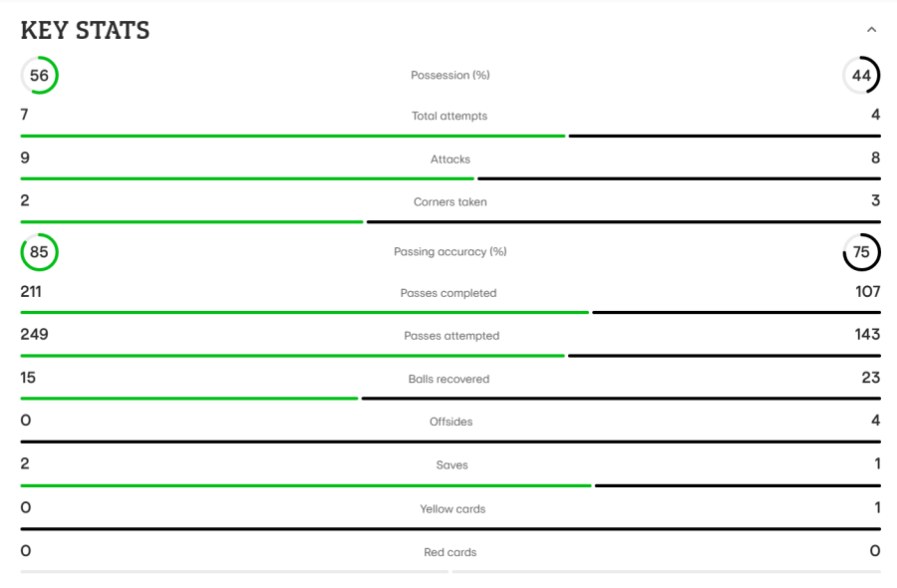897x588 pixels.
Task: Click the Yellow cards label
Action: coord(452,509)
